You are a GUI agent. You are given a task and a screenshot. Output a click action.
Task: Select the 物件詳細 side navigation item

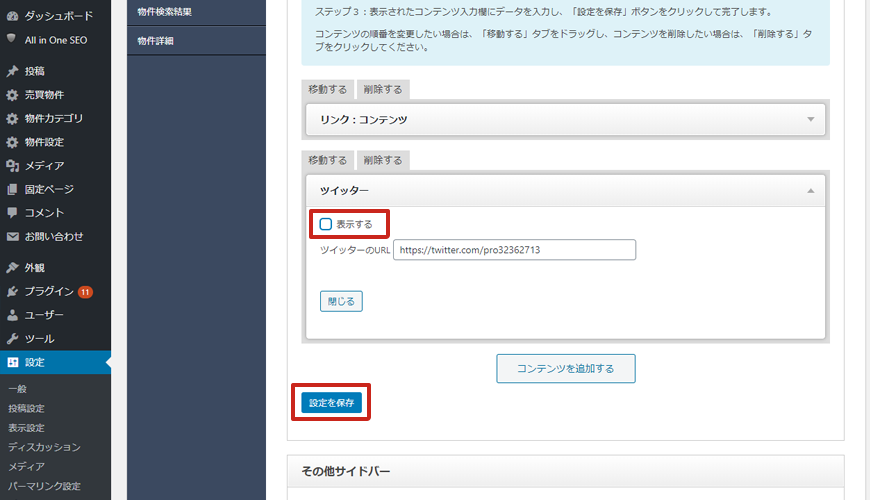(x=157, y=40)
